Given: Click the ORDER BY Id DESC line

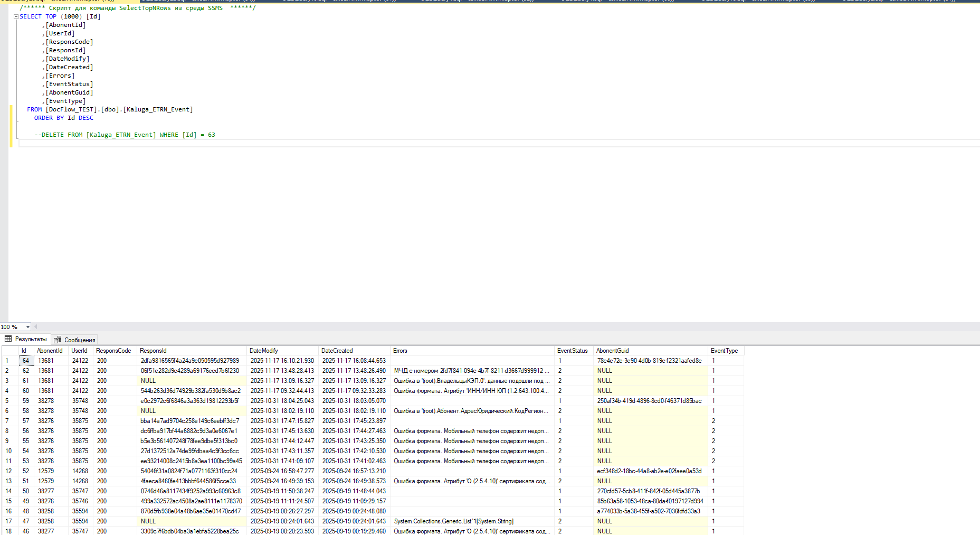Looking at the screenshot, I should [64, 118].
